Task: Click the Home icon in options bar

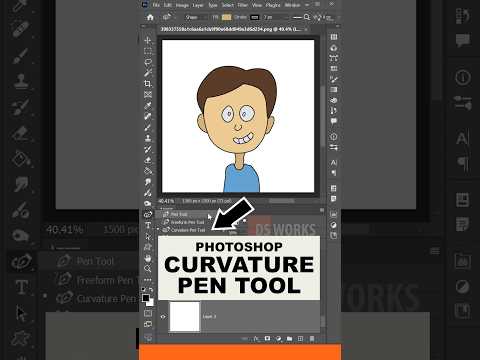Action: click(150, 17)
